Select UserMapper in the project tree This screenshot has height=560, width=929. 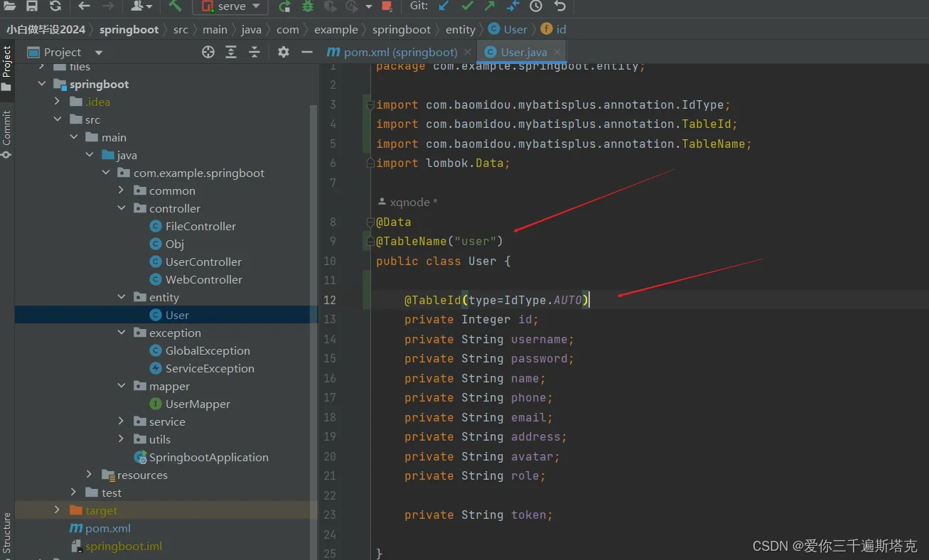tap(198, 404)
